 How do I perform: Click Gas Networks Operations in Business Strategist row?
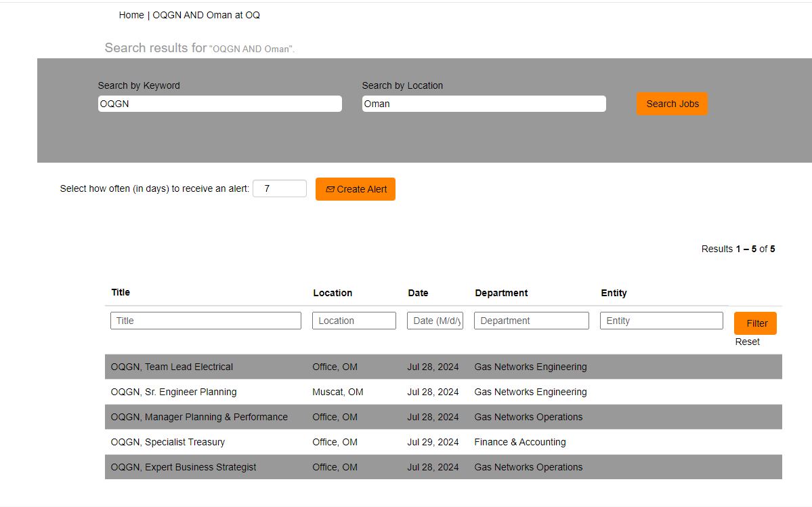[x=528, y=467]
